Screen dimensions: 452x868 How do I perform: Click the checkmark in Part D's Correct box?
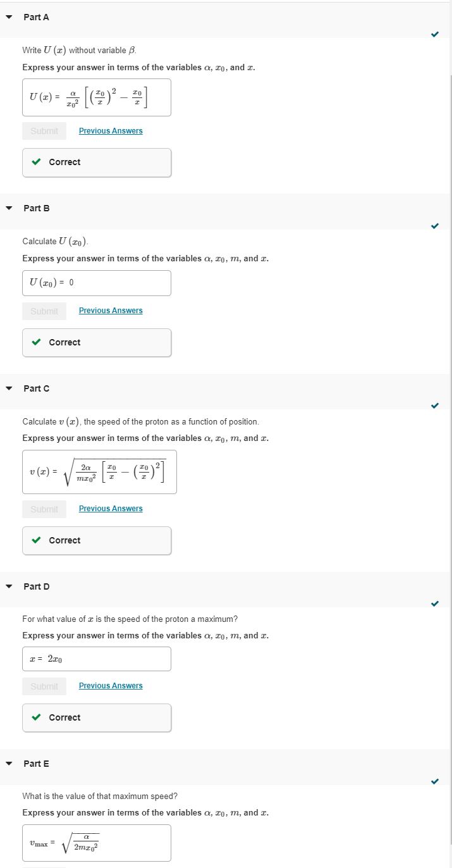37,717
